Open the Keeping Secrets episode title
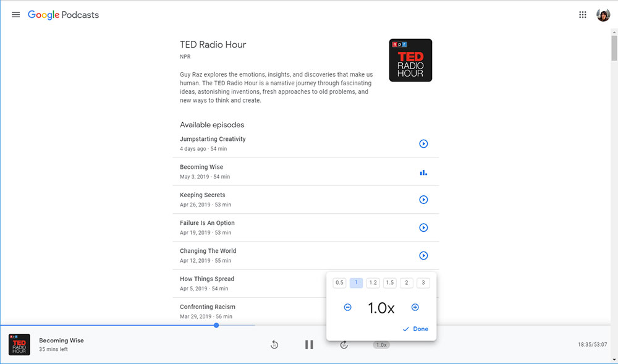The height and width of the screenshot is (364, 618). click(203, 195)
